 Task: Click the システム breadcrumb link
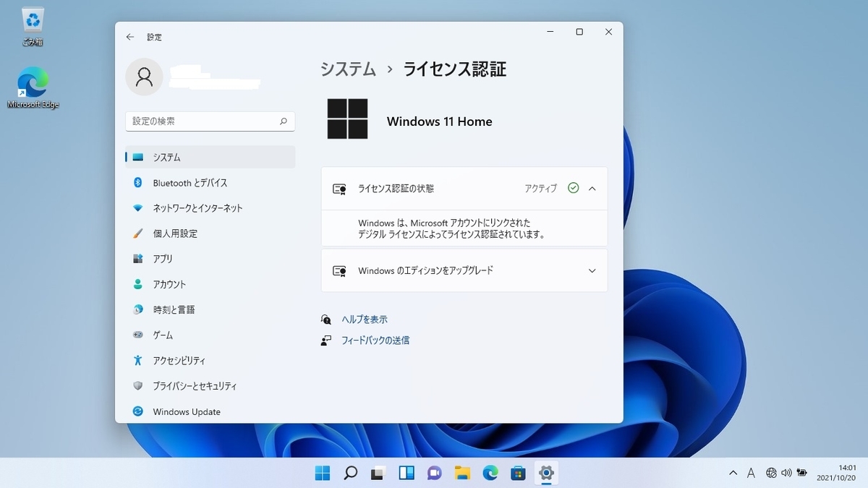point(349,69)
